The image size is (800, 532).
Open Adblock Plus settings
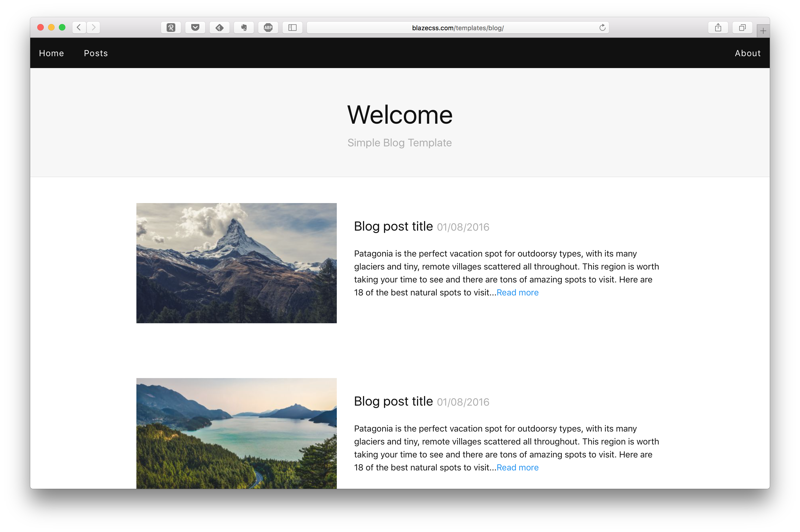click(268, 28)
